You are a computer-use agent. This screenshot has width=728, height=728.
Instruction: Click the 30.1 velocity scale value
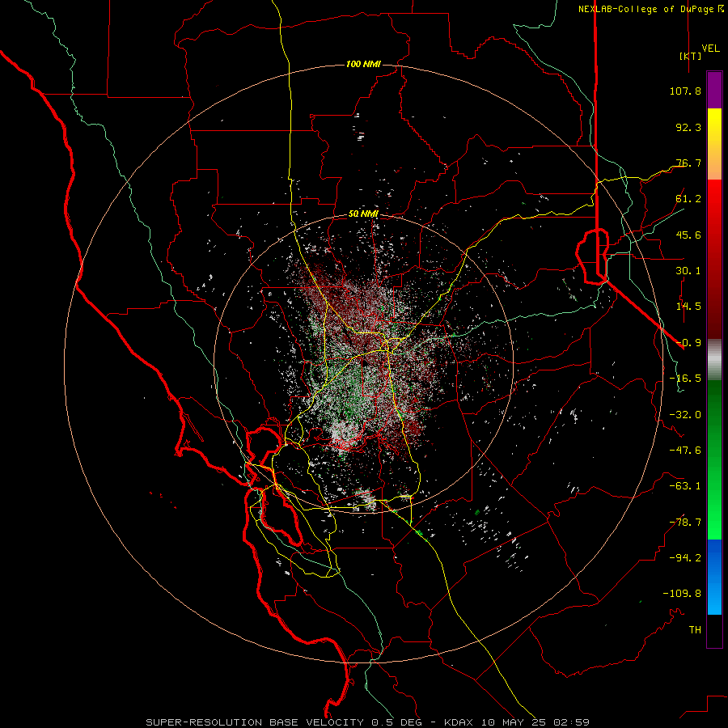[x=688, y=271]
